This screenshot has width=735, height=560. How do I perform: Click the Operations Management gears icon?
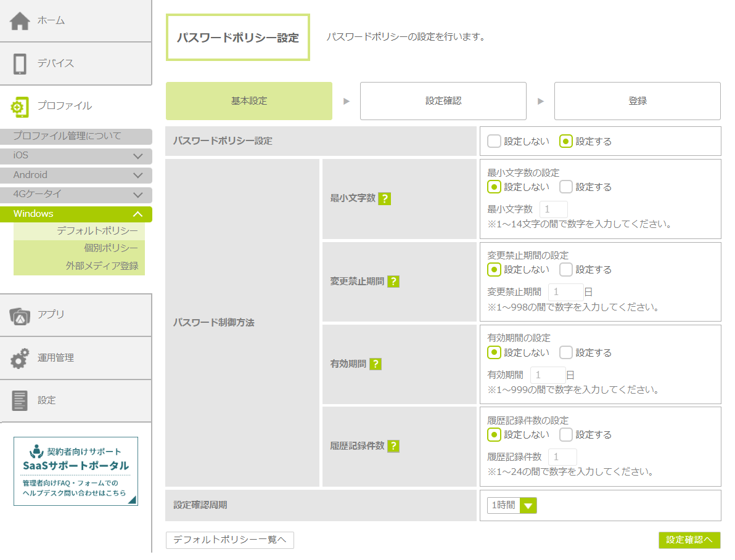tap(20, 358)
